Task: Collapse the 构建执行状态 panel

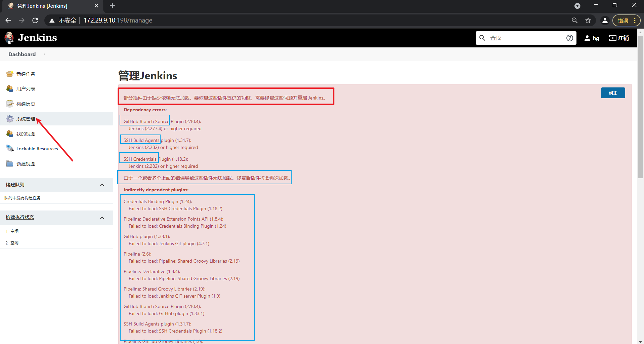Action: (102, 218)
